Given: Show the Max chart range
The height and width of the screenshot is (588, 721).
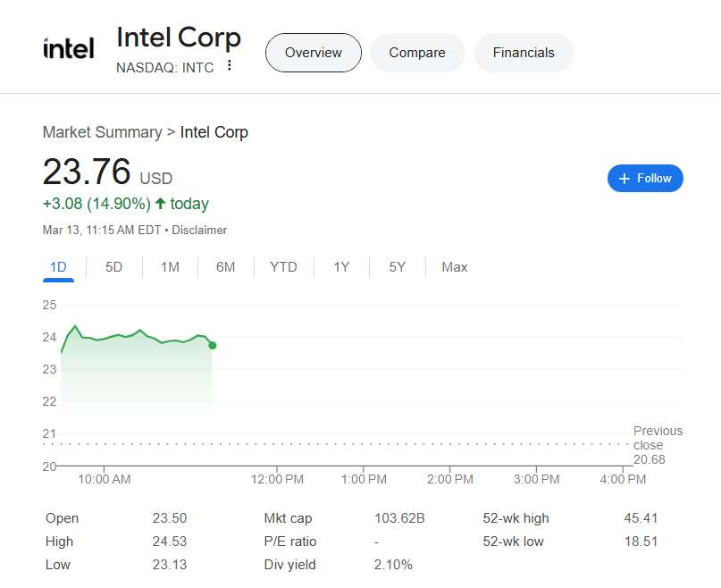Looking at the screenshot, I should (x=454, y=267).
